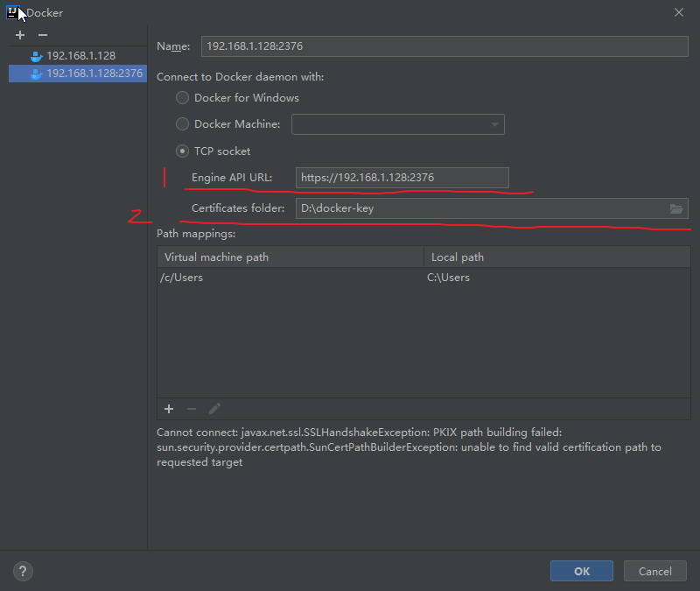Edit path mapping with pencil icon
This screenshot has width=700, height=591.
(x=214, y=409)
